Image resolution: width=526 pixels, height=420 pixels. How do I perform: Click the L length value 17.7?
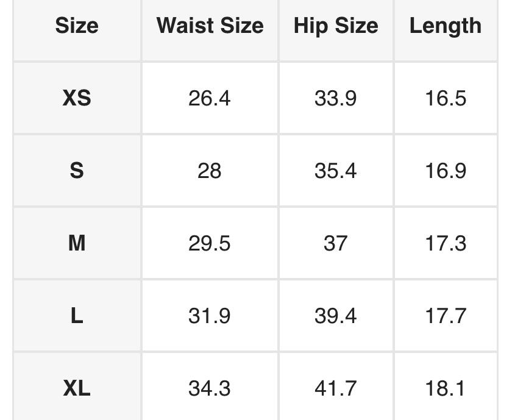[446, 315]
